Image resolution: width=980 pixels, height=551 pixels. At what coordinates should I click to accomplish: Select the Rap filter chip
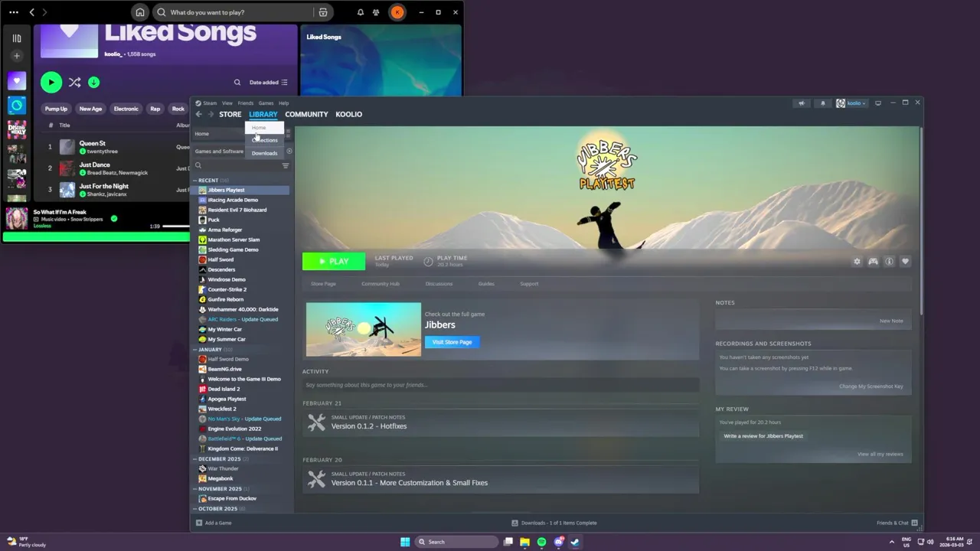coord(155,109)
